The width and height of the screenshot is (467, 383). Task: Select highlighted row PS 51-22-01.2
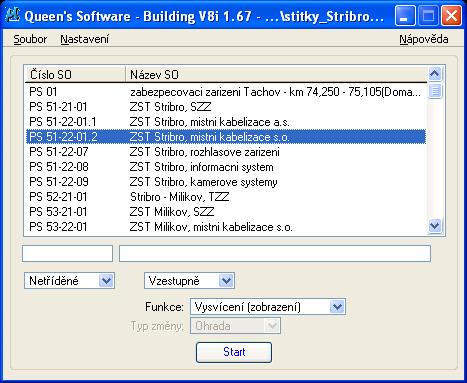[x=226, y=137]
